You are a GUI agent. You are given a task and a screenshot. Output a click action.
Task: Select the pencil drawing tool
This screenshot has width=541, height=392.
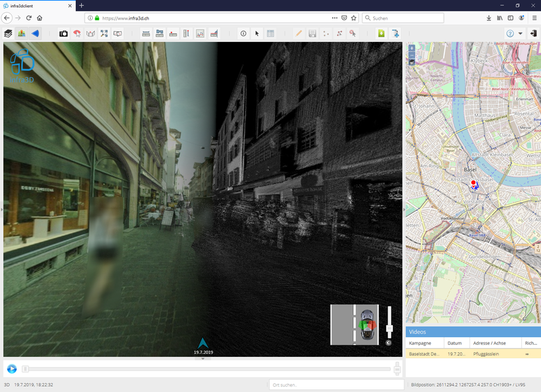click(299, 33)
